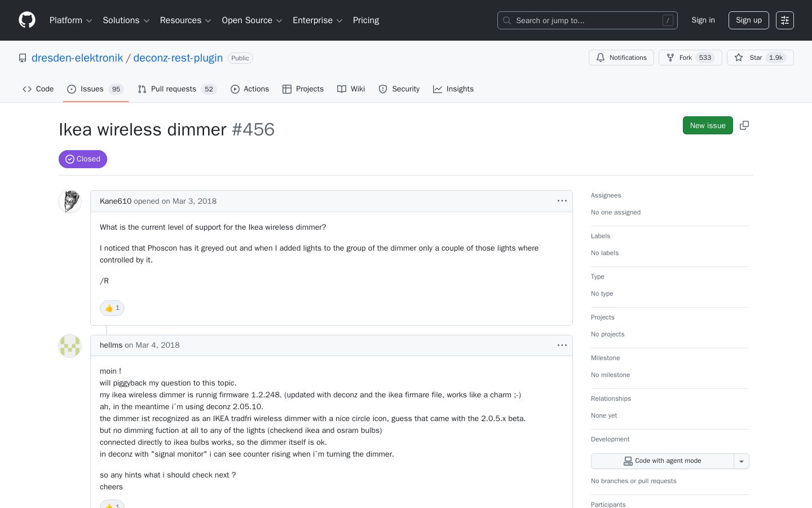Switch to the Code tab
Image resolution: width=812 pixels, height=508 pixels.
[x=38, y=89]
